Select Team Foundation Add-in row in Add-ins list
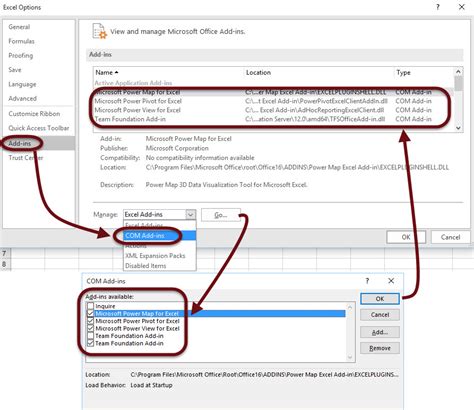474x410 pixels. coord(273,119)
